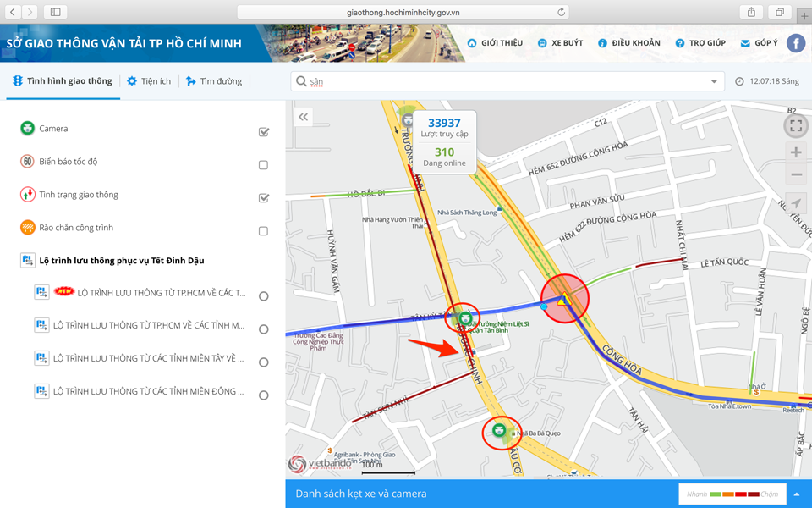The width and height of the screenshot is (812, 508).
Task: Click the locate-me arrow button on map
Action: (x=797, y=202)
